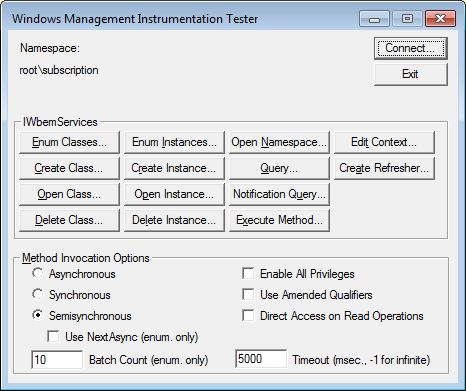The height and width of the screenshot is (391, 466).
Task: Click the IWbemServices group label
Action: click(x=60, y=122)
